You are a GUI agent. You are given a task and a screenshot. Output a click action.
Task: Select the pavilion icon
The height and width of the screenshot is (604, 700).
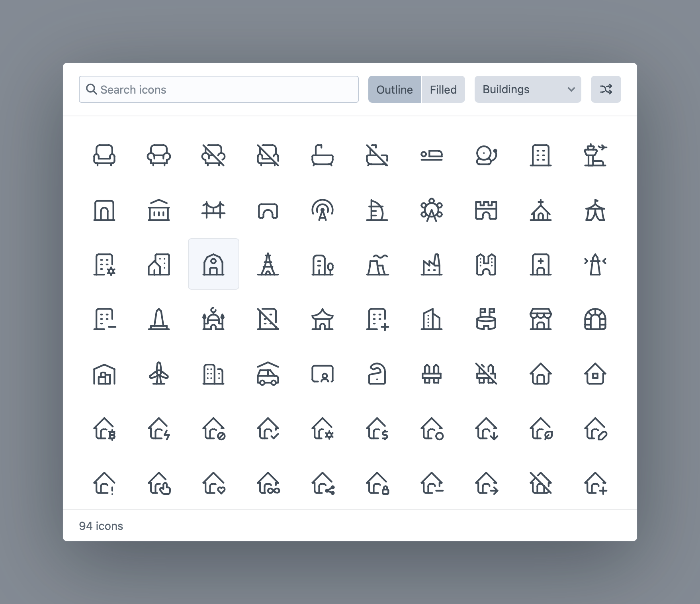[x=323, y=319]
